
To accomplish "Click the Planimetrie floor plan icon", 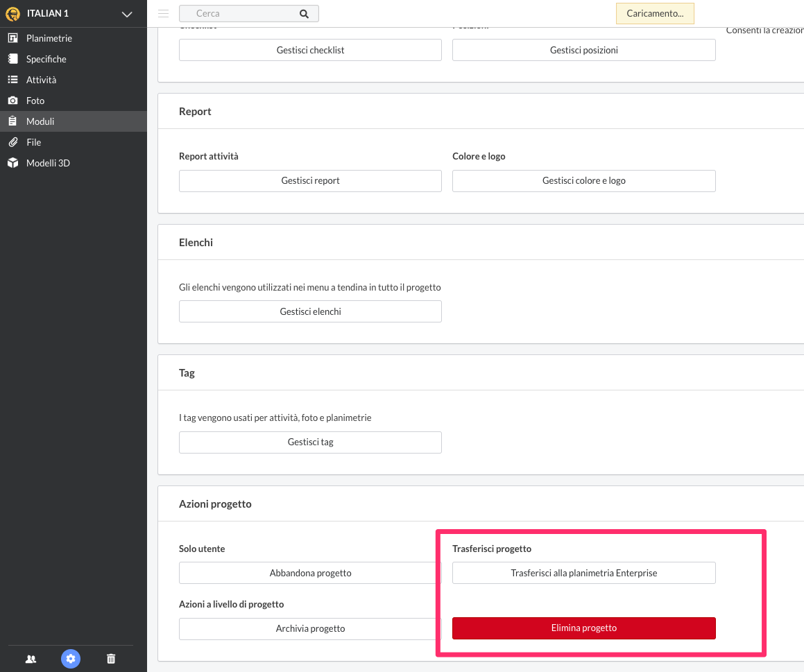I will click(x=12, y=38).
